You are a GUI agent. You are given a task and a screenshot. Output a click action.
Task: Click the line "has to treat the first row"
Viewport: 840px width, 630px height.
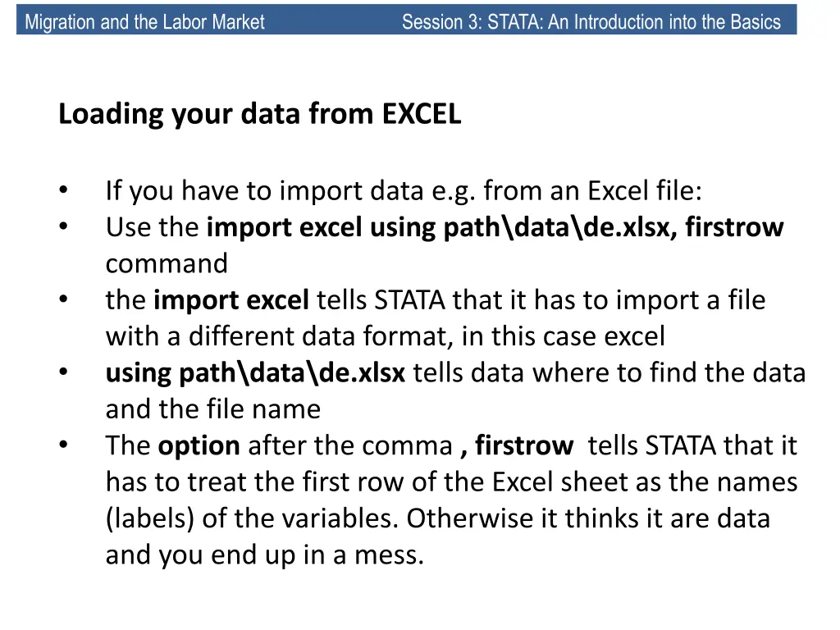451,482
